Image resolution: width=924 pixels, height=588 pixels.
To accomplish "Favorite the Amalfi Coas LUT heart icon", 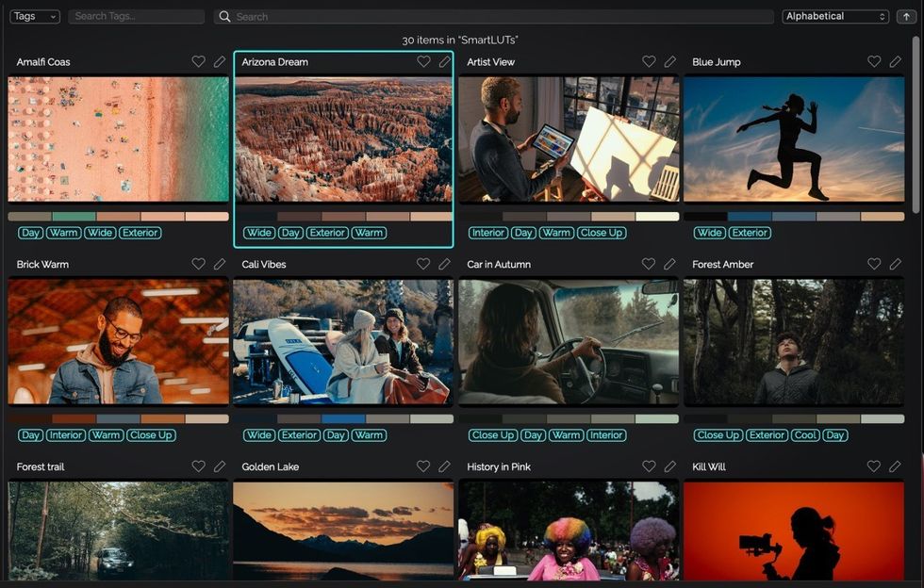I will point(199,61).
